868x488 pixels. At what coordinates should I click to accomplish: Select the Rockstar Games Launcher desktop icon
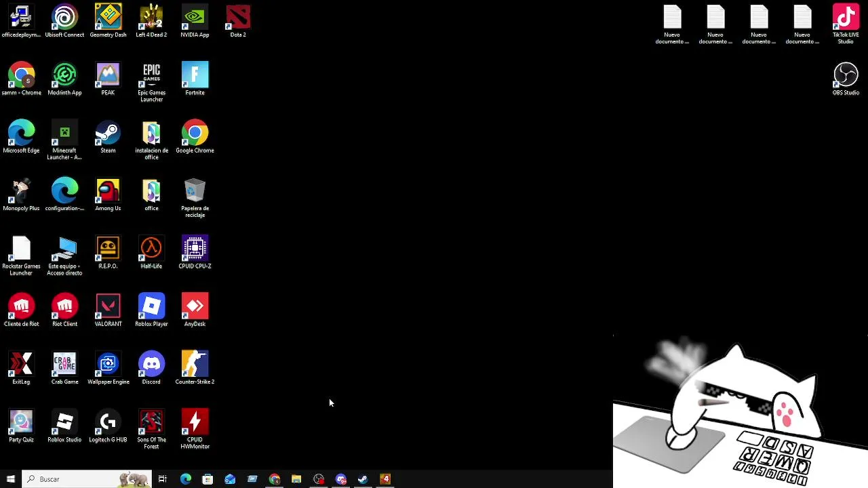pos(21,256)
